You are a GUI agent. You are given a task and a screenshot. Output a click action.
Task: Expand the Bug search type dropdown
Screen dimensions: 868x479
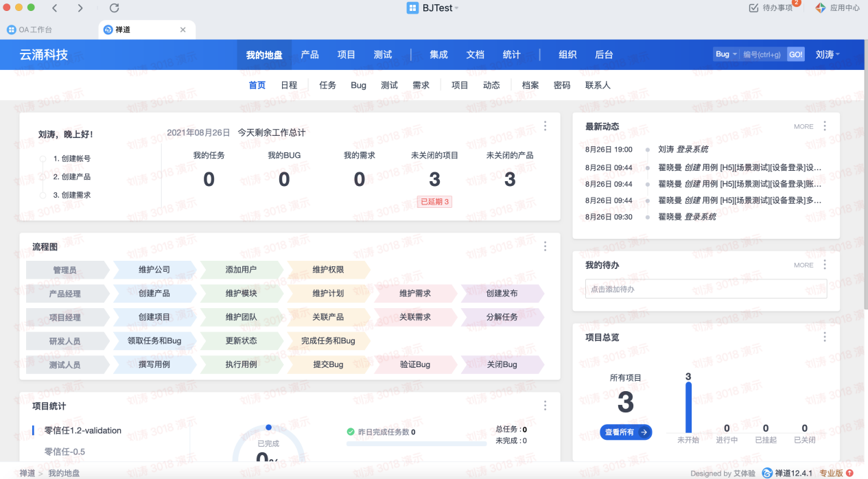726,55
